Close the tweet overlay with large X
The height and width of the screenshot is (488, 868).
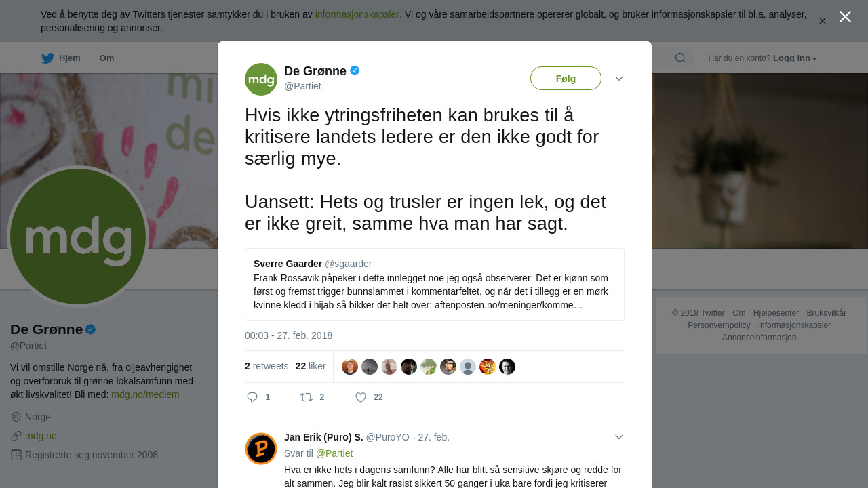[845, 16]
